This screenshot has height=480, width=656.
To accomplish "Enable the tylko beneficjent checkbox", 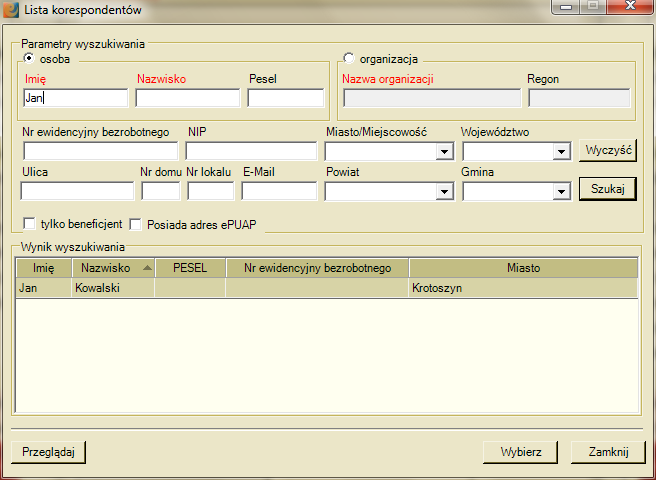I will coord(29,224).
